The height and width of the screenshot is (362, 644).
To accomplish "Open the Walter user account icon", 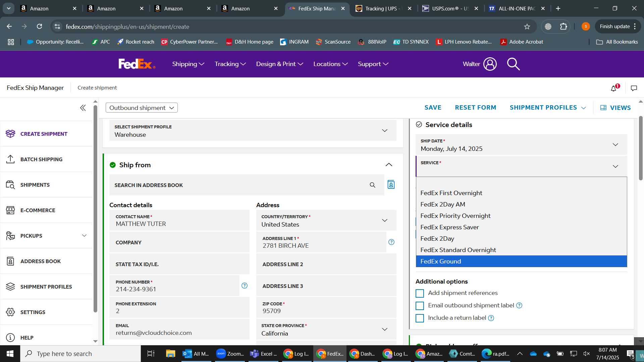I will pos(490,64).
